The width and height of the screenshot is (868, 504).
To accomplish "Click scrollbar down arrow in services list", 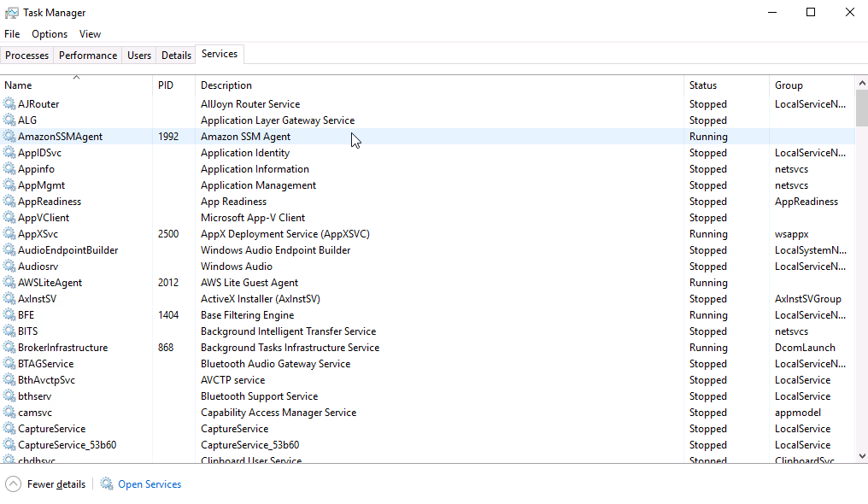I will point(862,456).
